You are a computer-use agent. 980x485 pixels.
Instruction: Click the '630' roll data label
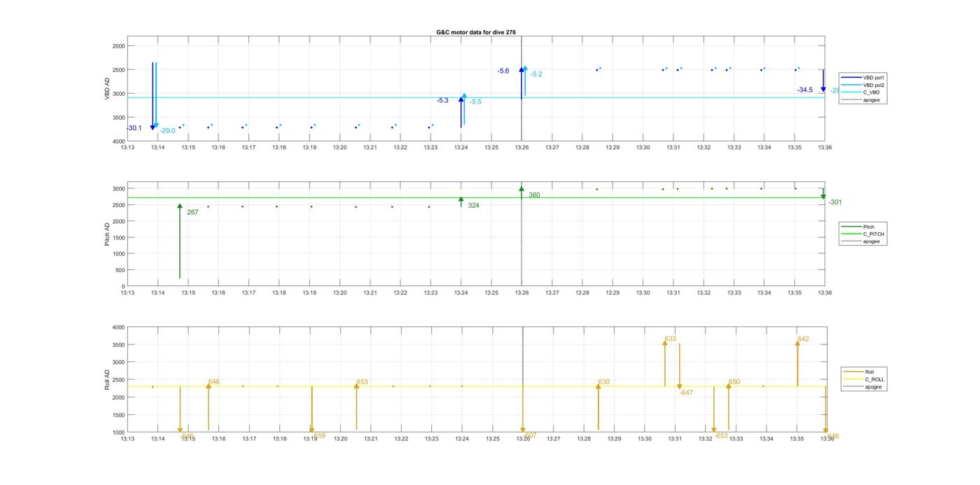[x=604, y=382]
